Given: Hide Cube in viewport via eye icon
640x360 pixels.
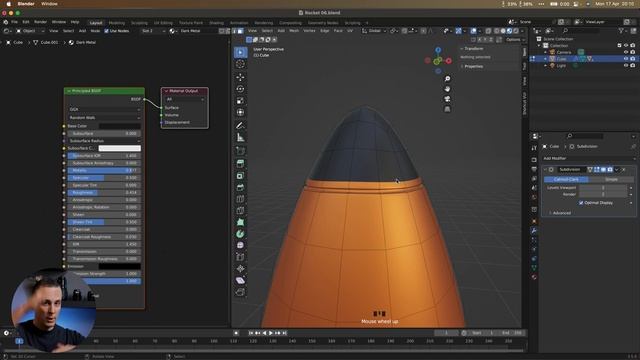Looking at the screenshot, I should point(626,59).
